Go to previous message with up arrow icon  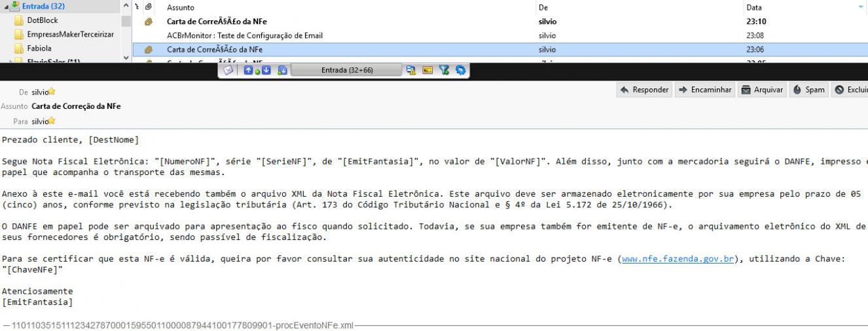[x=248, y=70]
